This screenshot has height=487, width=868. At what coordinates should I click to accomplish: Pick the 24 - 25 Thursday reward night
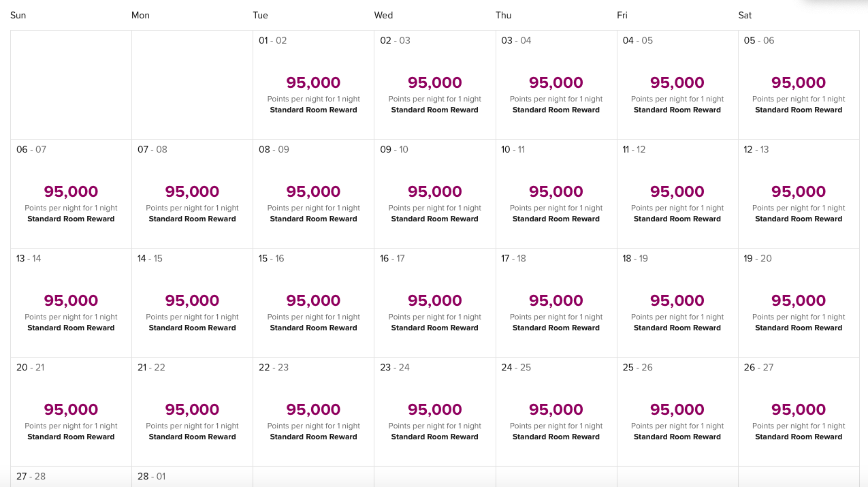tap(556, 412)
